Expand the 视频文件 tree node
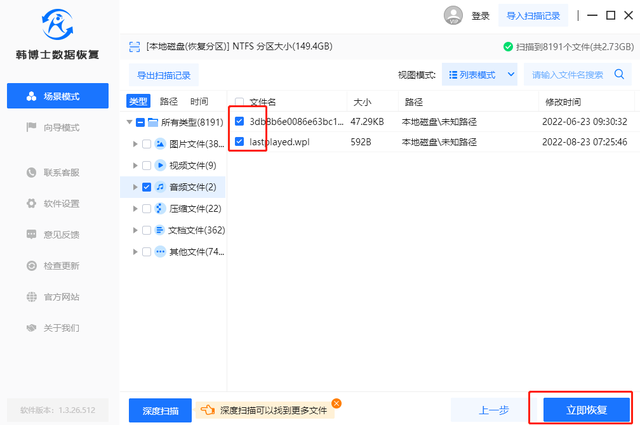 (x=135, y=165)
